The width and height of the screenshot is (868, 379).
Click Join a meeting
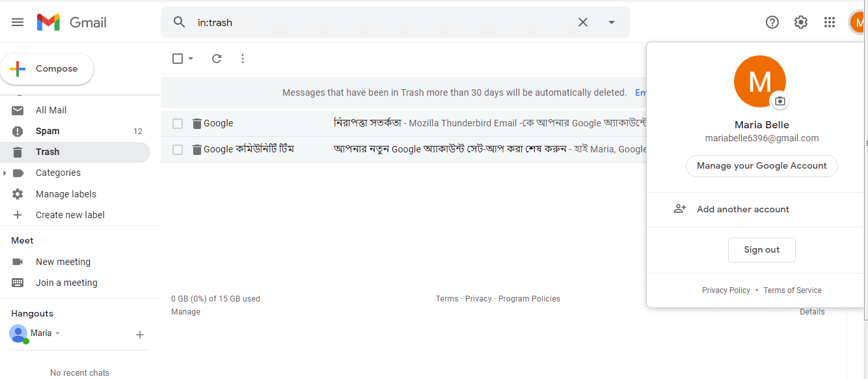(66, 283)
